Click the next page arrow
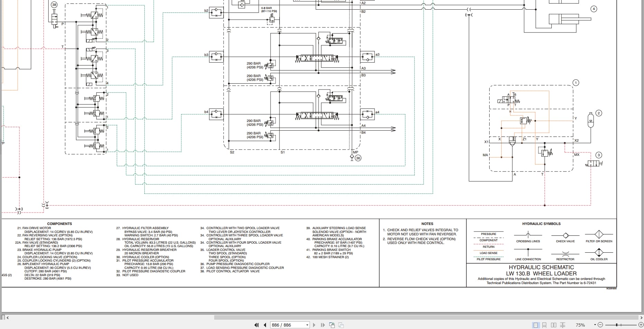The width and height of the screenshot is (644, 329). click(x=314, y=325)
